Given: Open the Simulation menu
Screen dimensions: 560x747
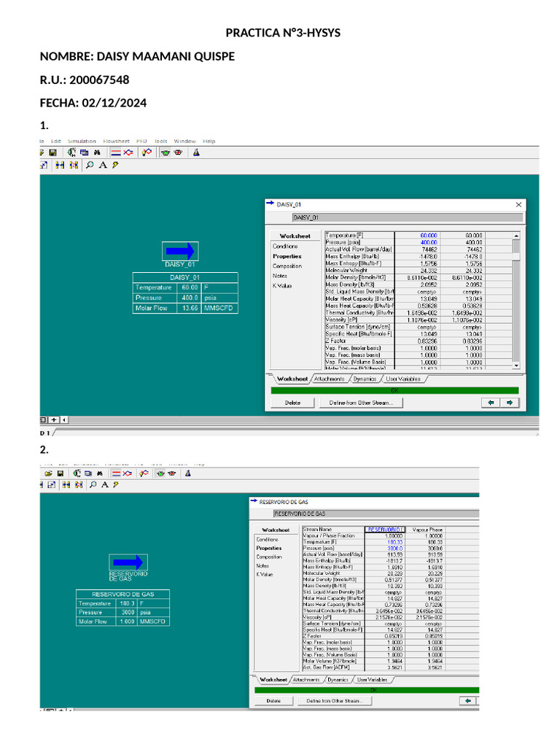Looking at the screenshot, I should tap(82, 141).
